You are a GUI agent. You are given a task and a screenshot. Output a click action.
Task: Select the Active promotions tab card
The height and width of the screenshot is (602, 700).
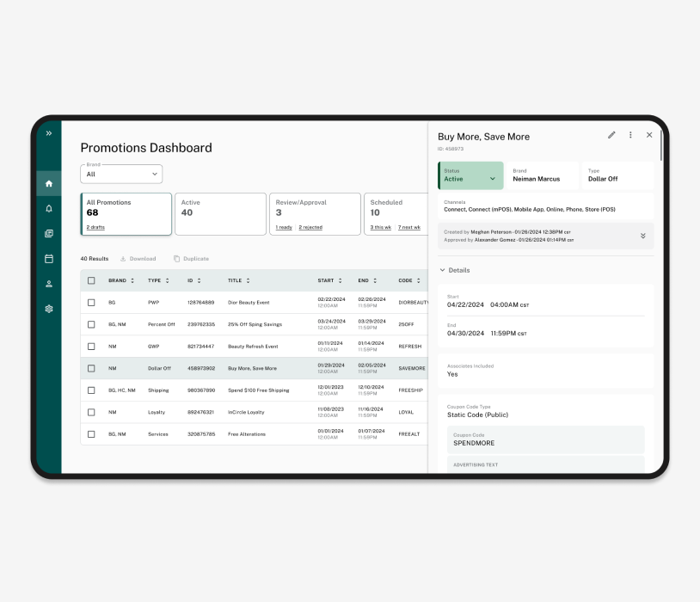[220, 213]
